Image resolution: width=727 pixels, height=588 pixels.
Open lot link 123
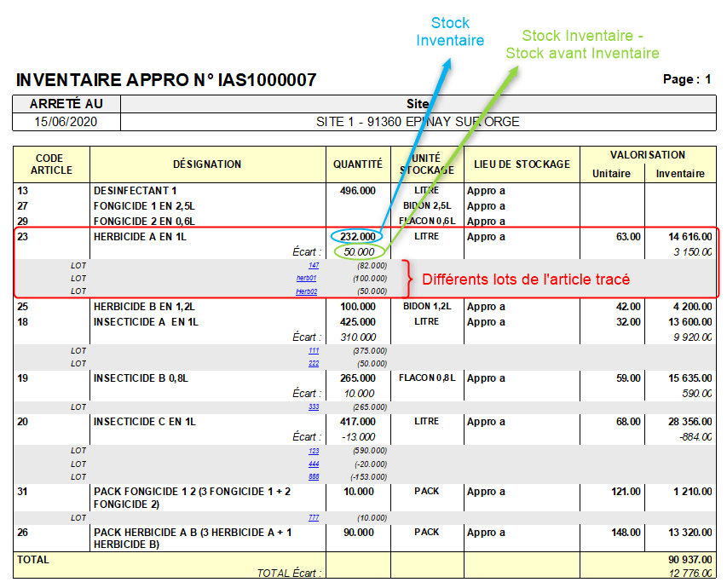(313, 451)
